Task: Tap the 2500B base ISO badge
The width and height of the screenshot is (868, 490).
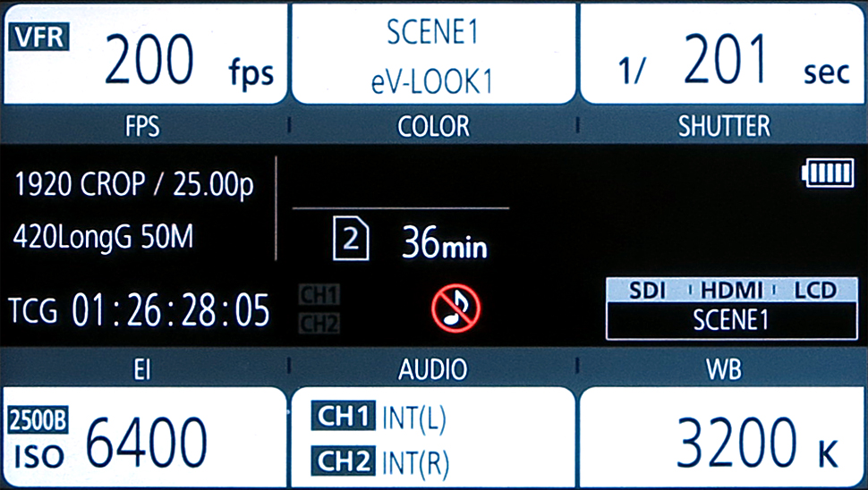Action: click(38, 421)
